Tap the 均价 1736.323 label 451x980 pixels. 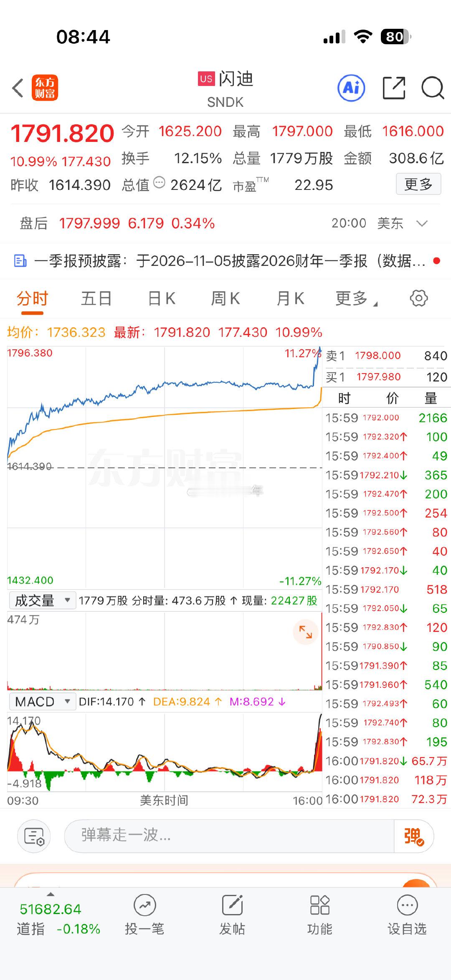tap(56, 333)
